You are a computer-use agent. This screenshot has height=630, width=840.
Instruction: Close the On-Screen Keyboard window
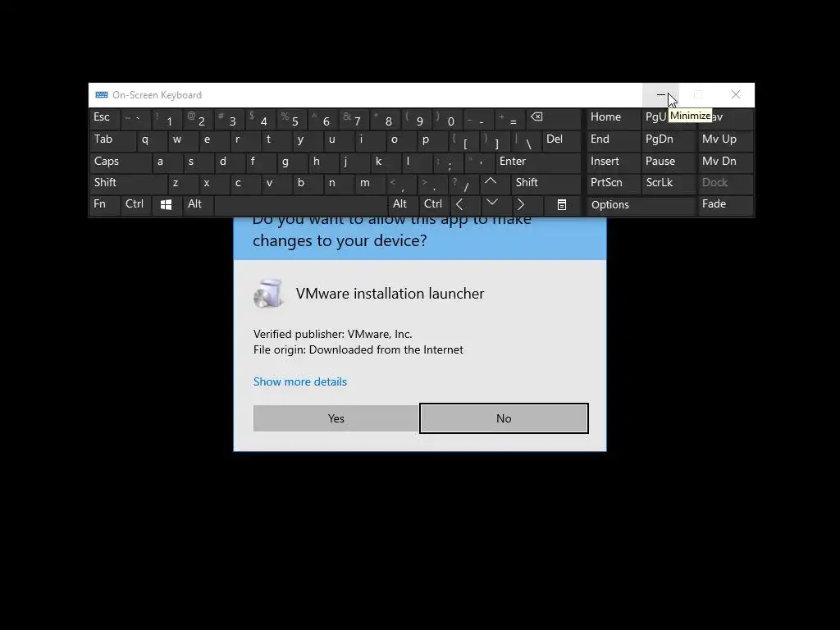[736, 95]
